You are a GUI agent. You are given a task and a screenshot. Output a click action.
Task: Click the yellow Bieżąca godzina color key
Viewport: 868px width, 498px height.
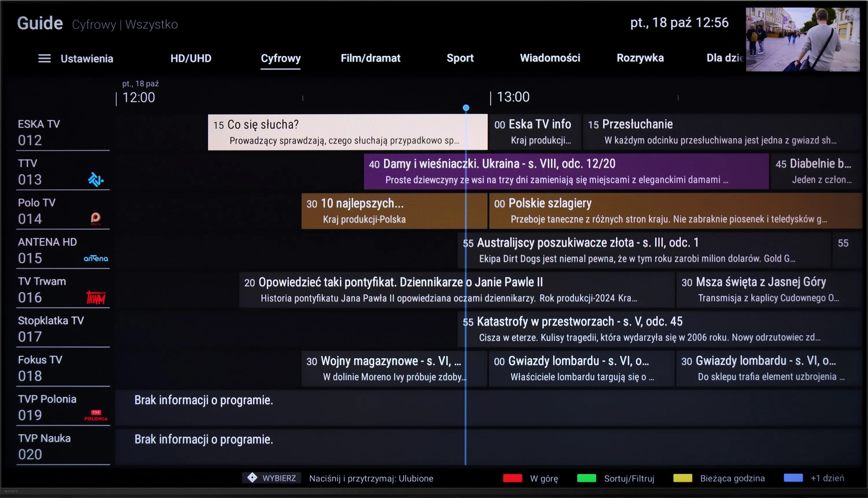pyautogui.click(x=683, y=478)
